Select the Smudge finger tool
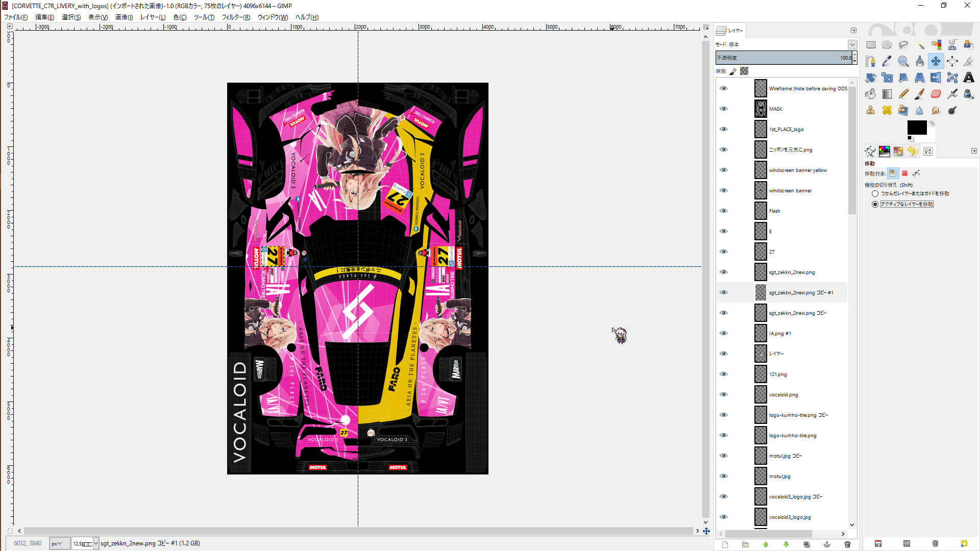The image size is (980, 551). (x=936, y=110)
